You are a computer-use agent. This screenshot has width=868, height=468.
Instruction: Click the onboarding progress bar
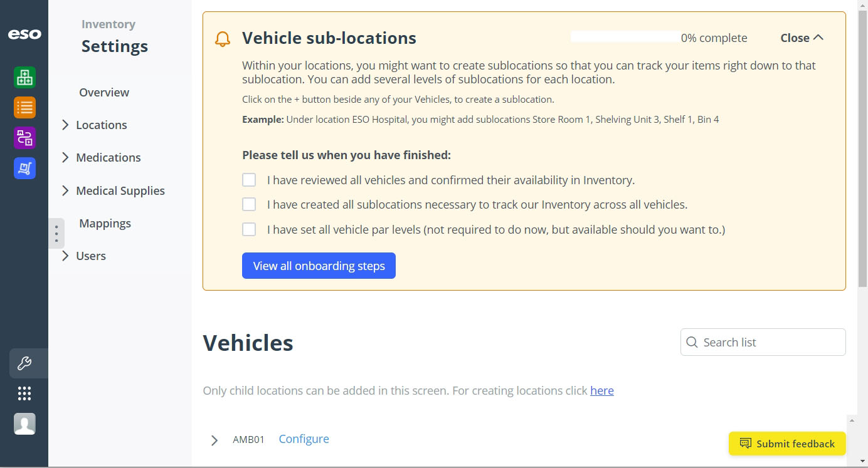click(x=625, y=38)
